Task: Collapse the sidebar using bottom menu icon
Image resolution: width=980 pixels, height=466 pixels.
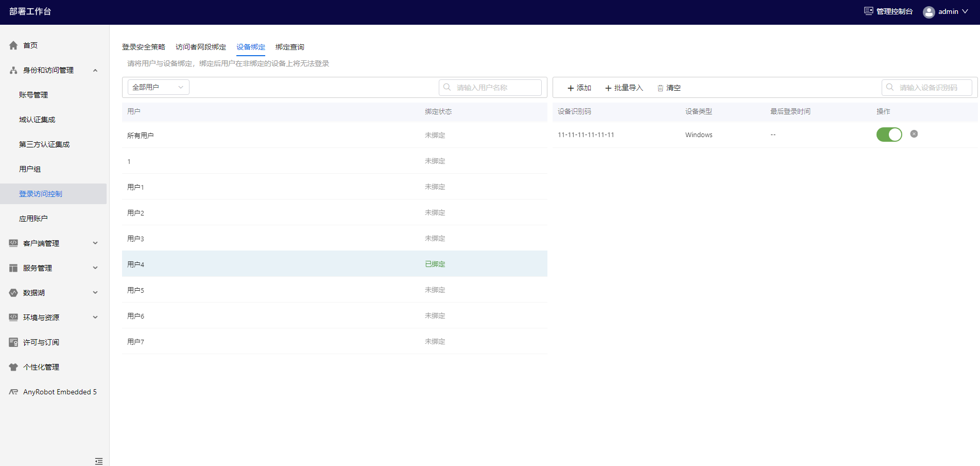Action: tap(99, 461)
